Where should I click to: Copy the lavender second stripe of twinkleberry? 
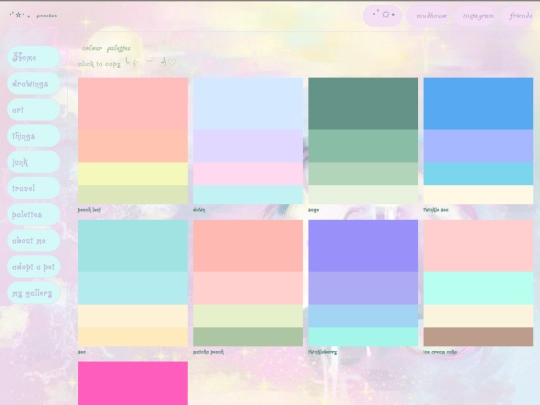click(363, 288)
